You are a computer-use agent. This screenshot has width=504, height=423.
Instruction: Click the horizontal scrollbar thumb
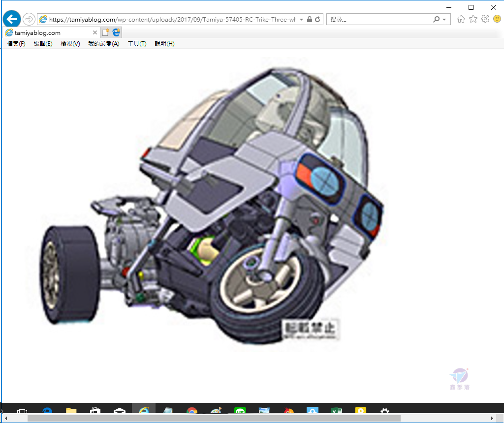[x=214, y=418]
